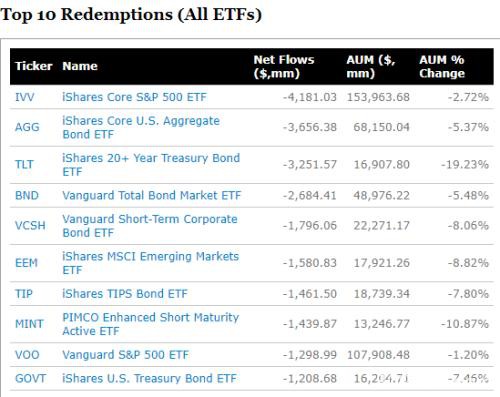
Task: Open the iShares Core S&P 500 ETF link
Action: (x=134, y=97)
